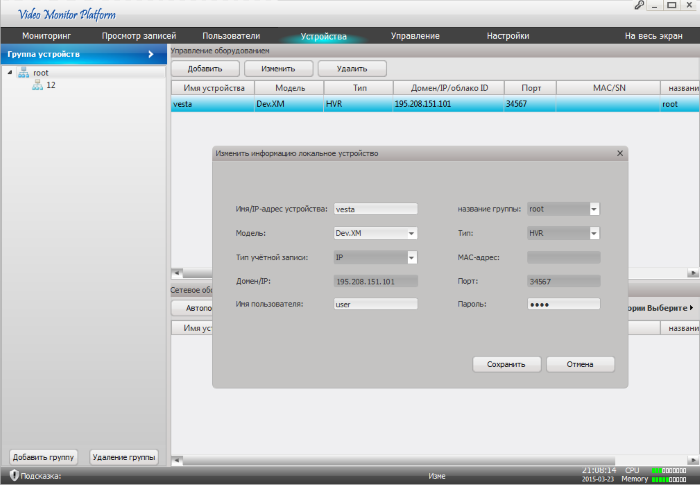Select the vesta device row

(435, 104)
